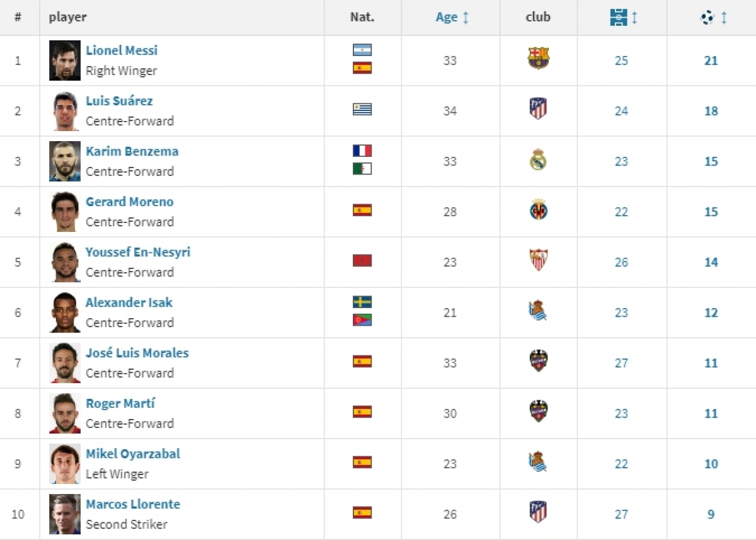Screen dimensions: 756x540
Task: Click the Sevilla club crest
Action: (x=538, y=260)
